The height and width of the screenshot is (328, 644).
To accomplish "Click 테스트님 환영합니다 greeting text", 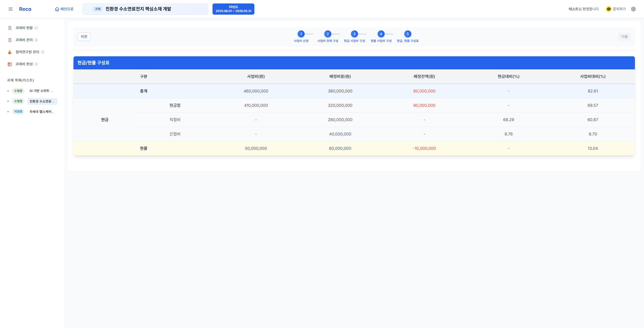I will (584, 9).
